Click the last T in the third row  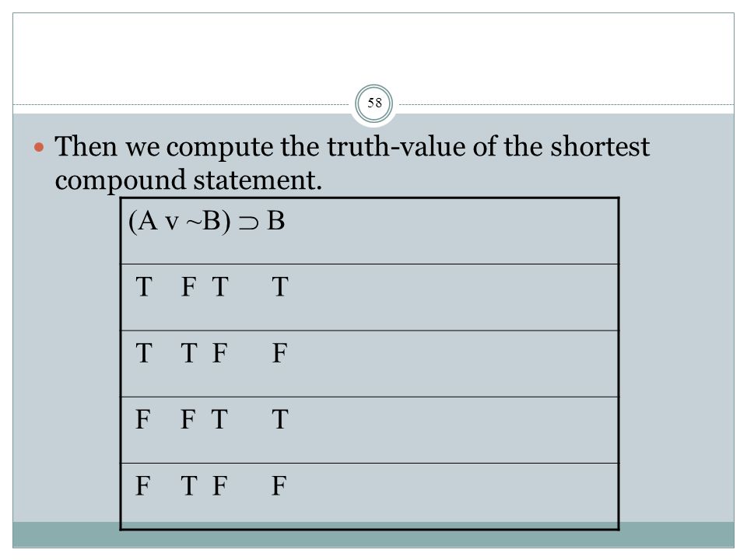click(280, 419)
